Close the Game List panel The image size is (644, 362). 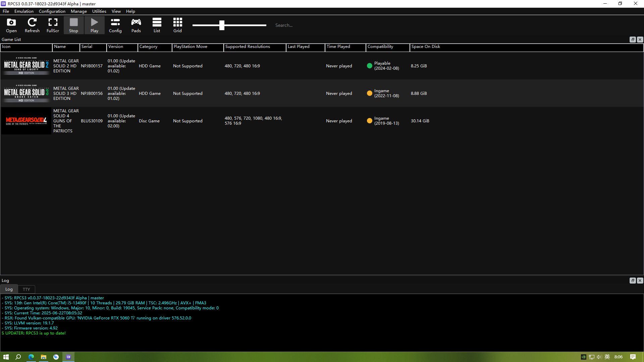pos(640,40)
